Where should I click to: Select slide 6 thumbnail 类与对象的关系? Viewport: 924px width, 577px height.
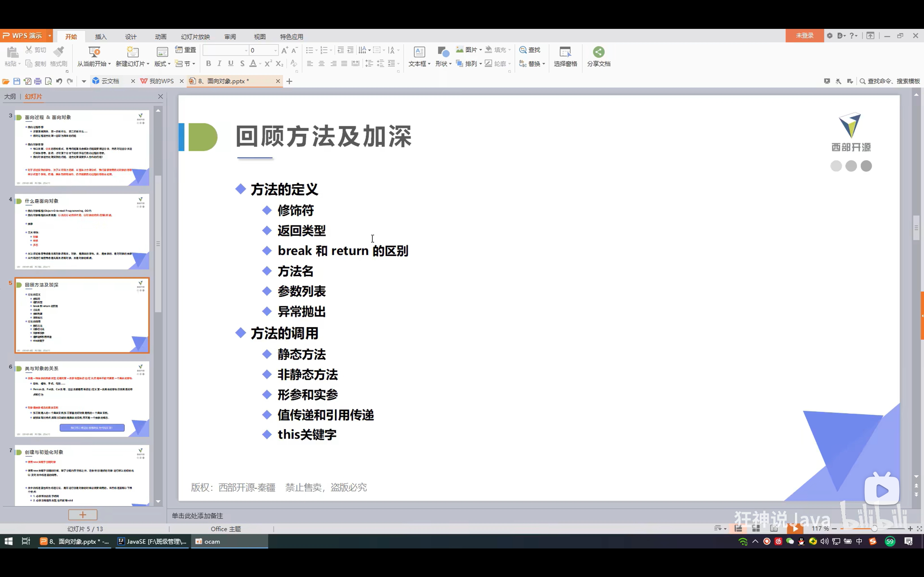tap(82, 399)
